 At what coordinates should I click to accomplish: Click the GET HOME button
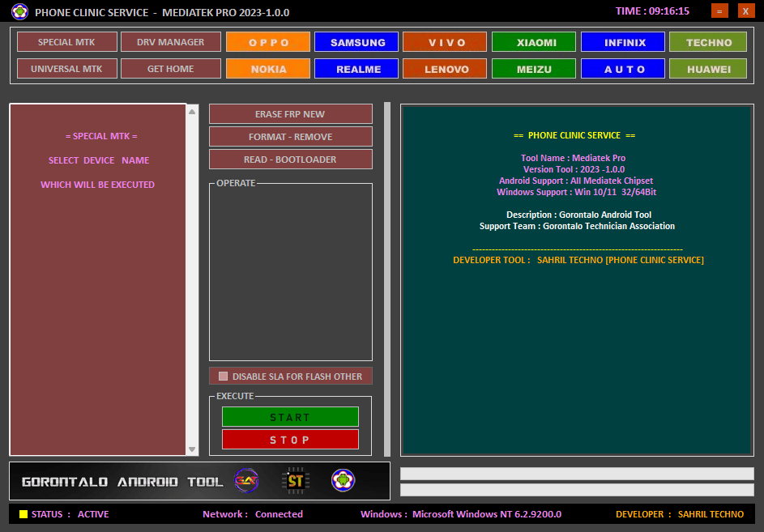coord(170,68)
